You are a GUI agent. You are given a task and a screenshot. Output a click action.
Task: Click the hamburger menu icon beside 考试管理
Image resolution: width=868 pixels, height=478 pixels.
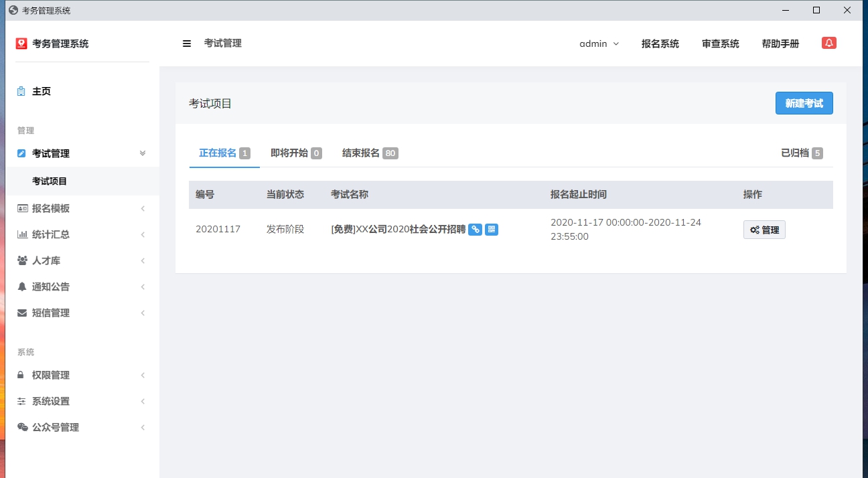tap(186, 43)
